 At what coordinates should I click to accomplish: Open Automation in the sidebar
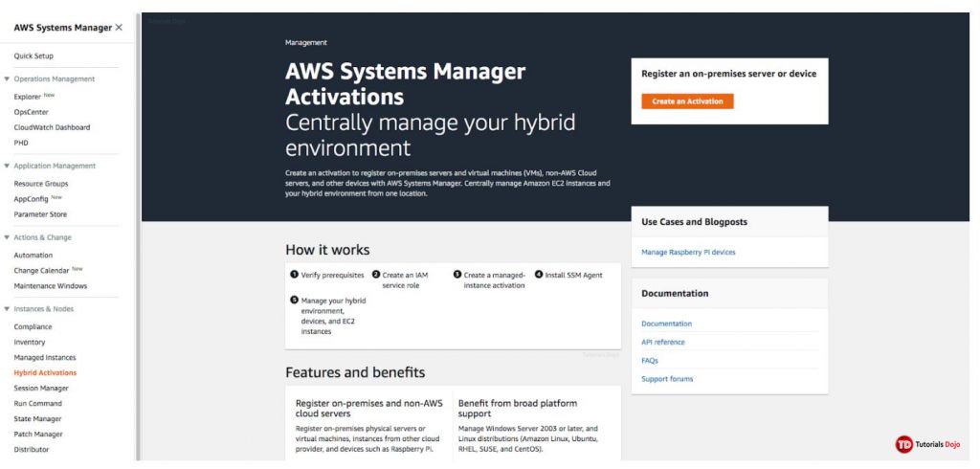pos(33,256)
